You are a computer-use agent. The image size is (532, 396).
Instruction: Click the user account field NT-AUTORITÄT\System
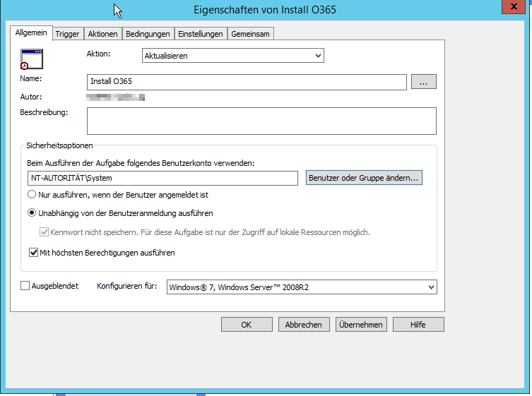tap(162, 178)
